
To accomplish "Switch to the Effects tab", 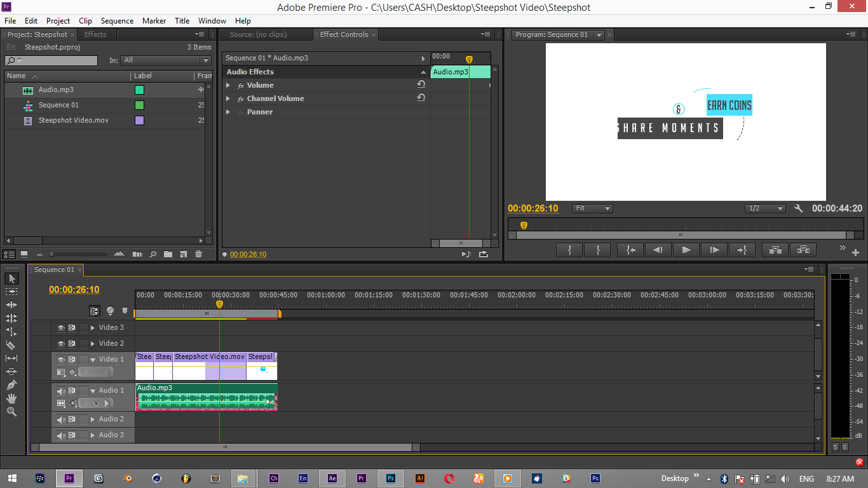I will [95, 34].
